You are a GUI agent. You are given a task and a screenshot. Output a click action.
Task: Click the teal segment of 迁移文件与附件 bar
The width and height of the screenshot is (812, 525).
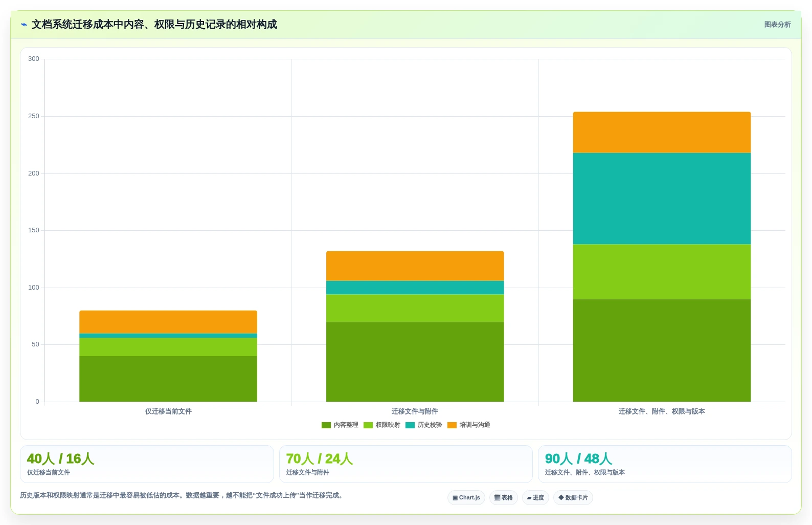tap(415, 288)
